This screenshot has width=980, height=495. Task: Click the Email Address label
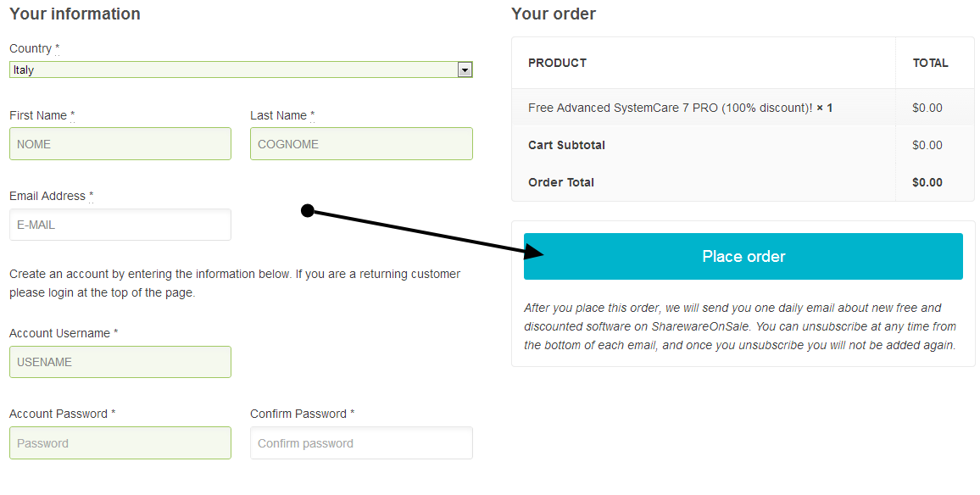(x=47, y=196)
